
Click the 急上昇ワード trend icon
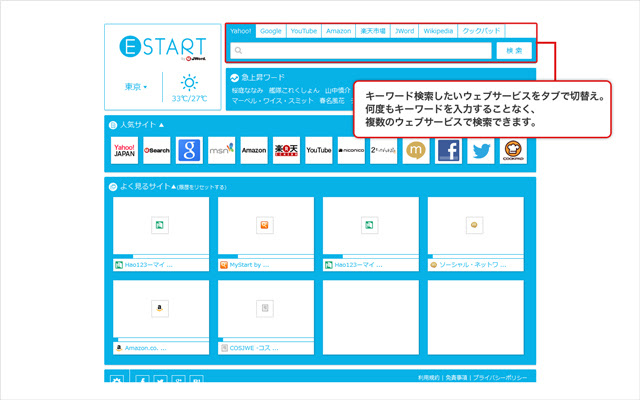(234, 78)
